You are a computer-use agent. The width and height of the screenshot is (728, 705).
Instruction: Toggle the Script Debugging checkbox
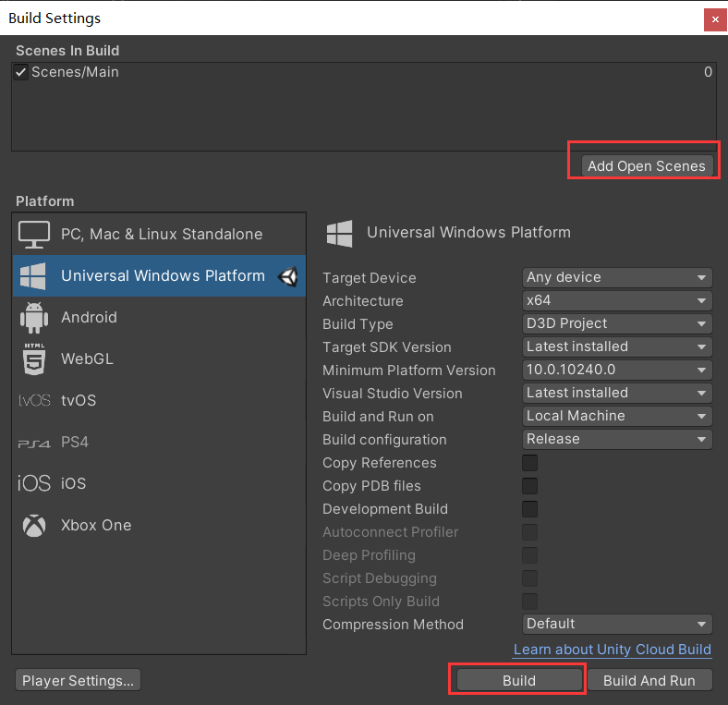[529, 578]
